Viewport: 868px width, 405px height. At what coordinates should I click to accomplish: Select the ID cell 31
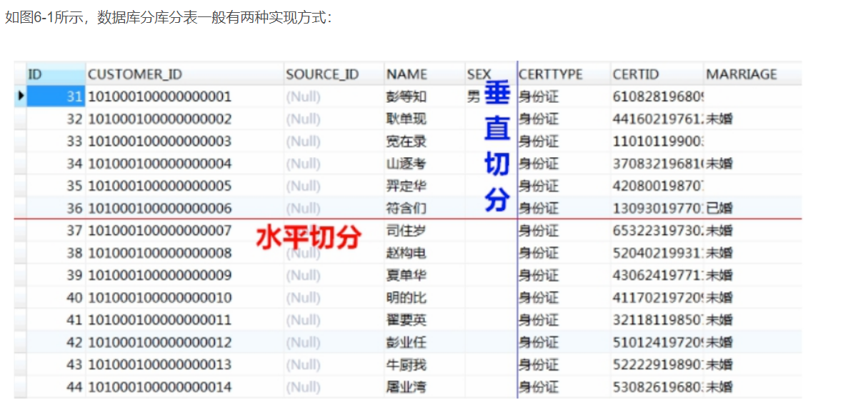pos(56,96)
